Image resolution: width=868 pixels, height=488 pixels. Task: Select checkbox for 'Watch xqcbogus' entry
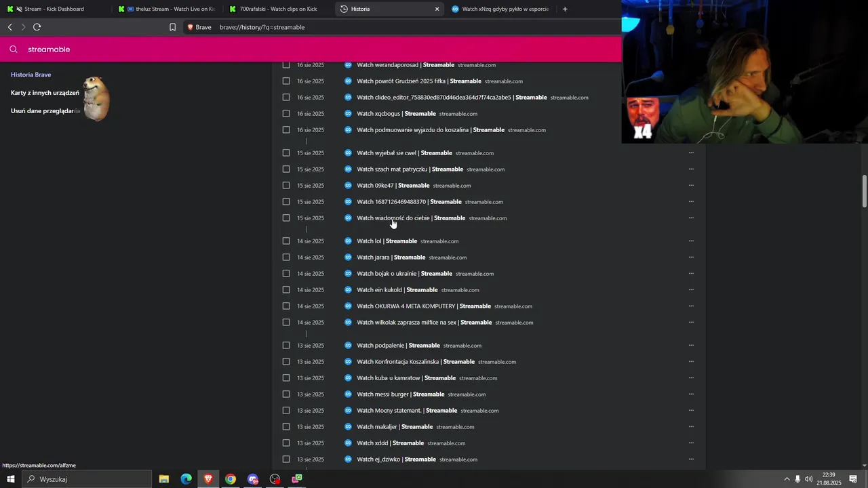click(286, 114)
